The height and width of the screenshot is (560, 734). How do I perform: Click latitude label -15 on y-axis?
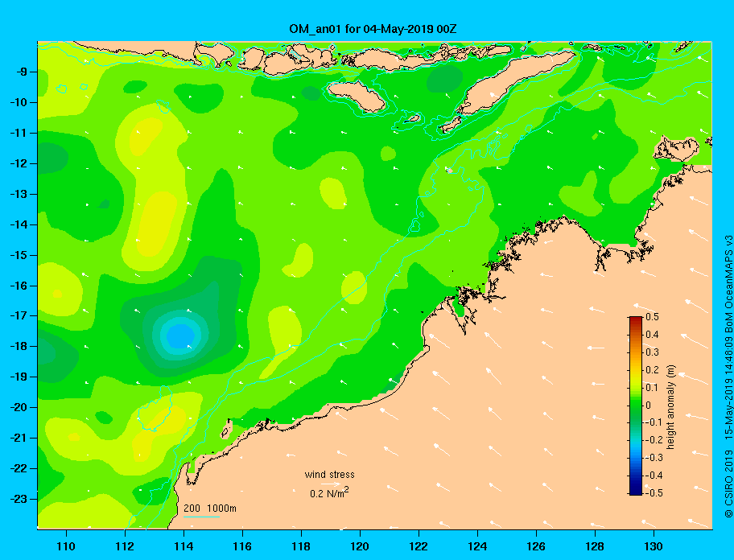18,255
